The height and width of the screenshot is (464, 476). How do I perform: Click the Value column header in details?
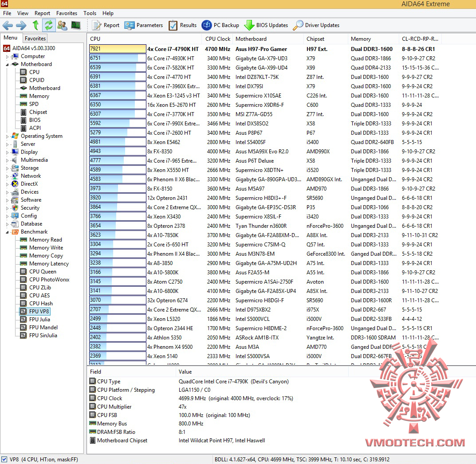click(262, 372)
